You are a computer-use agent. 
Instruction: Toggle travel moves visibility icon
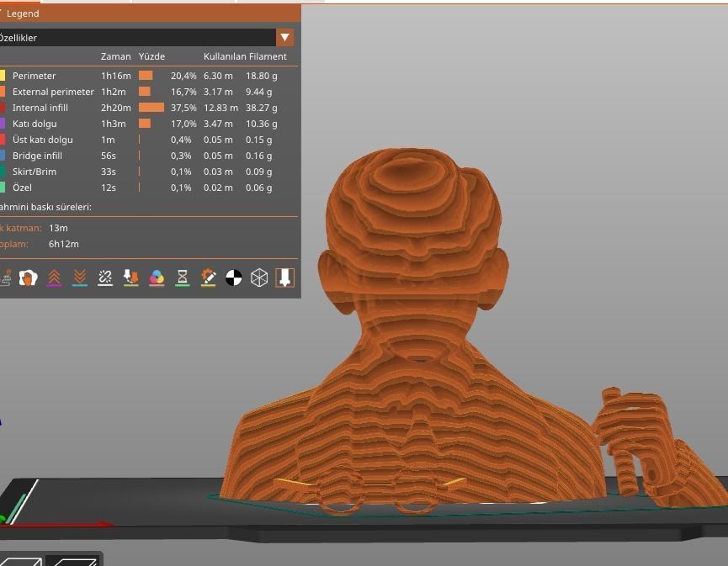coord(5,278)
